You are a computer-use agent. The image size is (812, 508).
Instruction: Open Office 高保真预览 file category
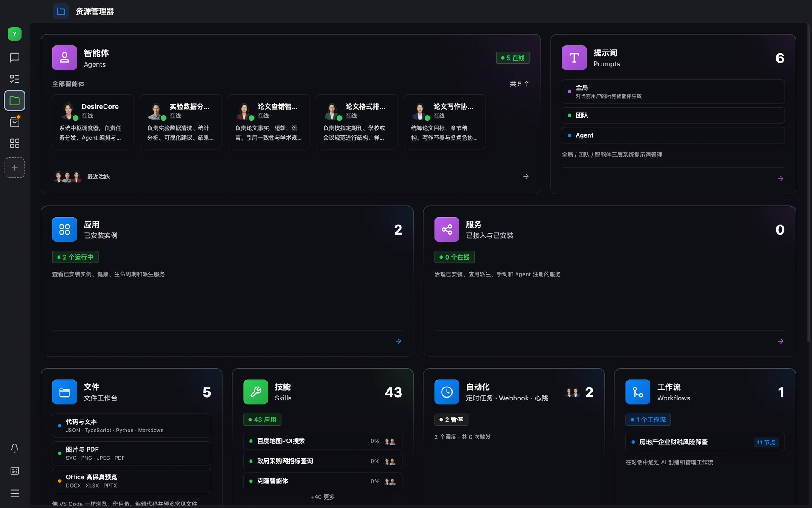point(132,481)
